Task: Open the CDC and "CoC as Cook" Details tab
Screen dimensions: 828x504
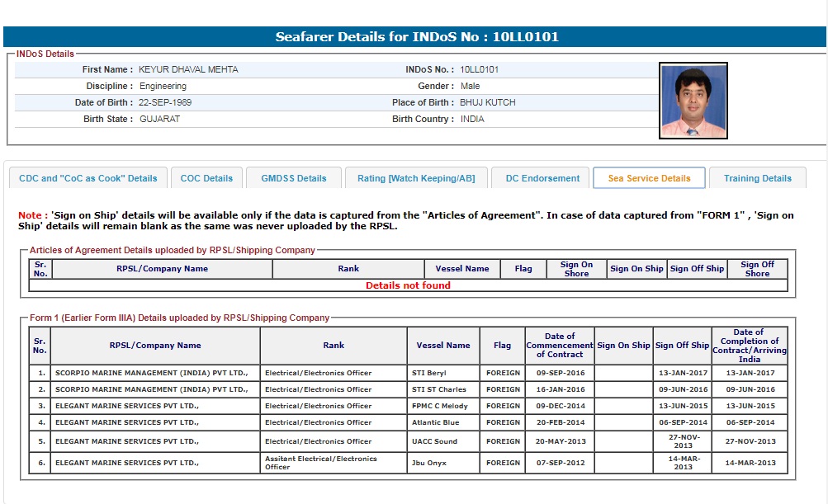Action: (88, 178)
